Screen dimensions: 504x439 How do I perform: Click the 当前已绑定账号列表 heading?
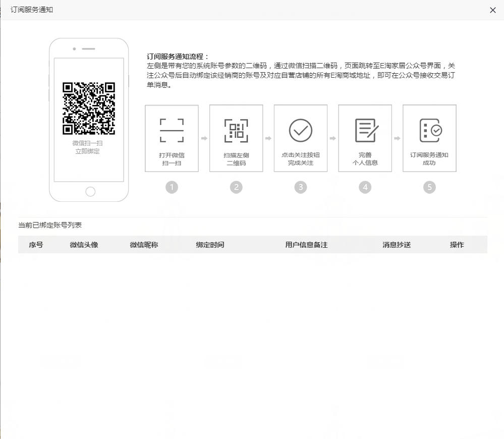50,225
